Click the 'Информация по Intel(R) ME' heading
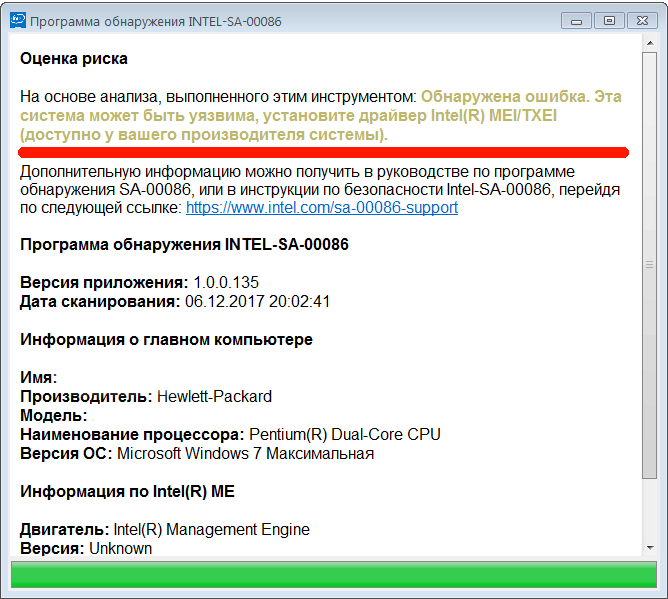The width and height of the screenshot is (668, 599). point(127,492)
